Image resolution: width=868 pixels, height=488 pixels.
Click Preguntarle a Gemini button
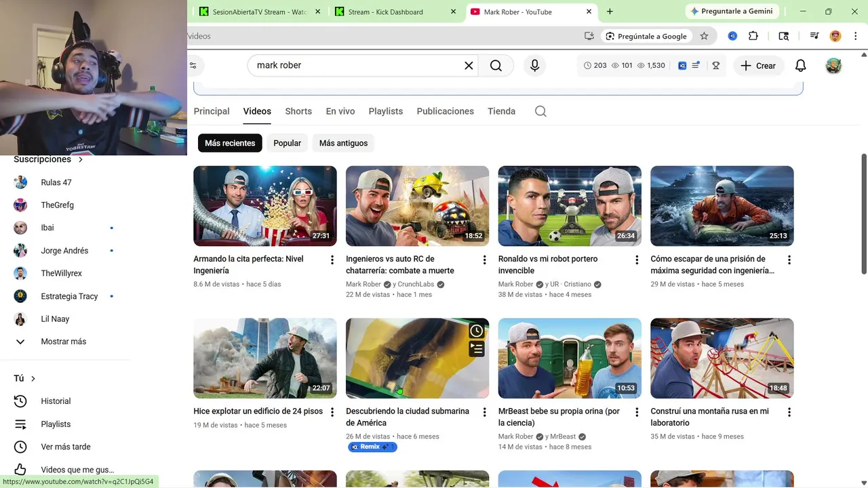[732, 12]
